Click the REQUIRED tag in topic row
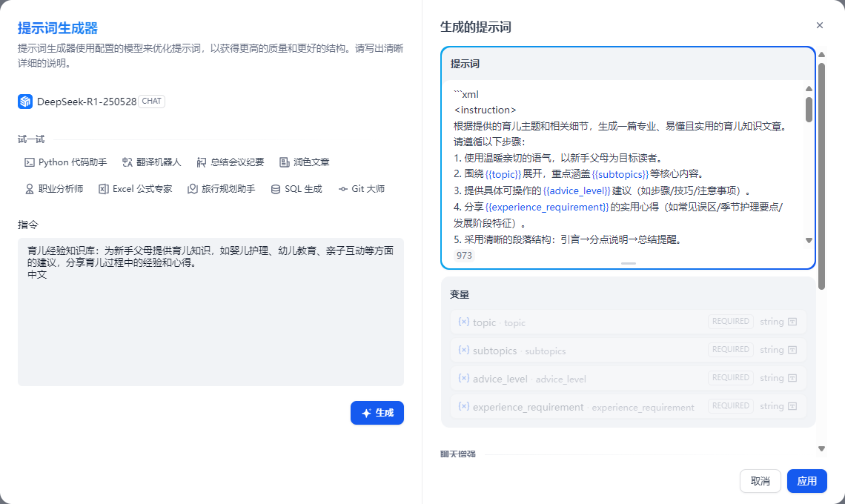Screen dimensions: 845x504 (730, 321)
